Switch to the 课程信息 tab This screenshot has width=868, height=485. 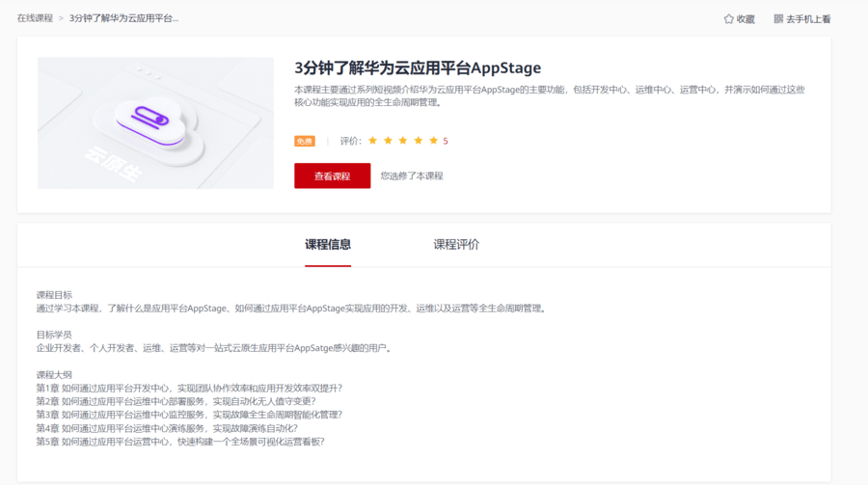tap(328, 245)
